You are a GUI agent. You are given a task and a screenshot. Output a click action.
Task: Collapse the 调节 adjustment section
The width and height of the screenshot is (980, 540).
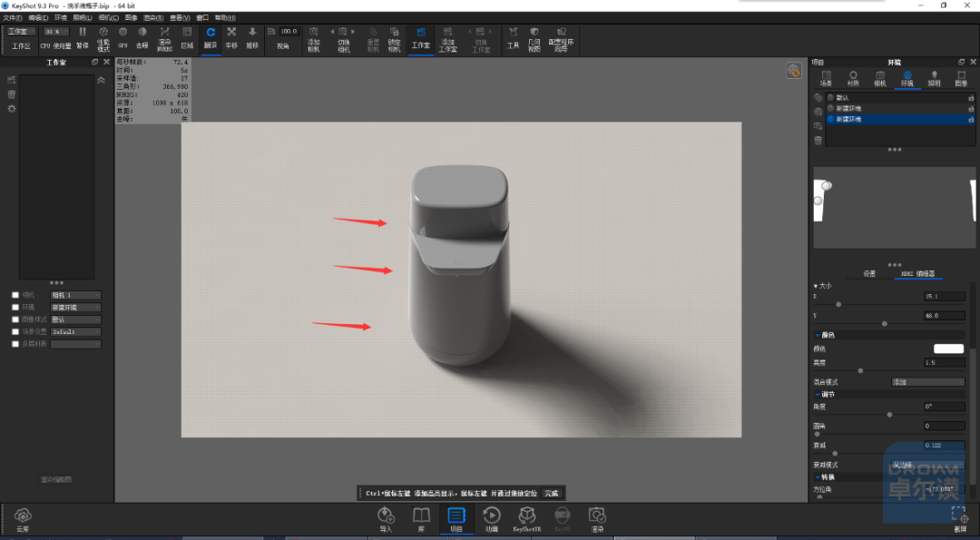pyautogui.click(x=817, y=395)
